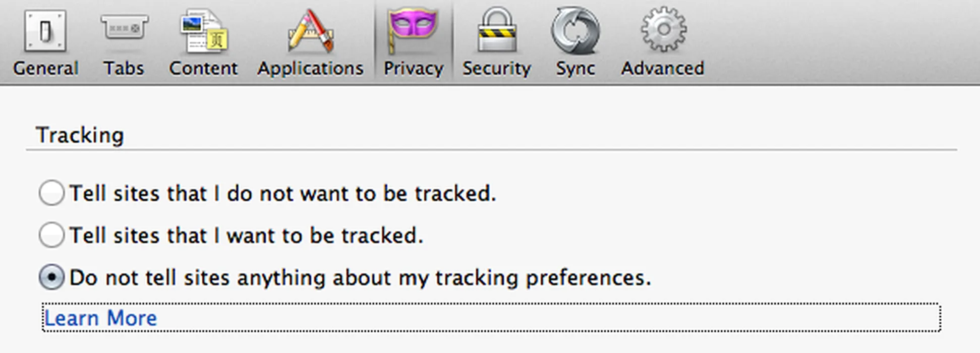Select the Tabs pane icon
This screenshot has width=980, height=353.
tap(124, 28)
